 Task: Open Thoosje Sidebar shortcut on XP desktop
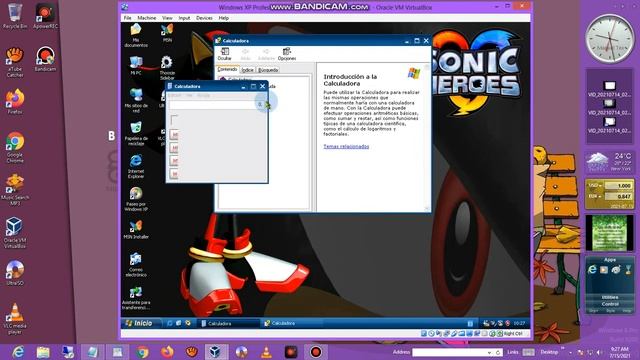(x=167, y=68)
